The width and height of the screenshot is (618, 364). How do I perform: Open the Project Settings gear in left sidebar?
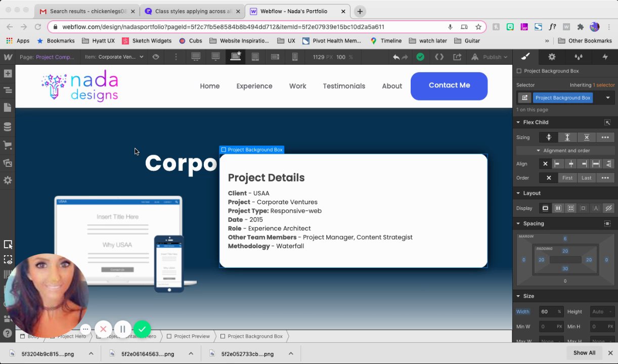tap(8, 180)
